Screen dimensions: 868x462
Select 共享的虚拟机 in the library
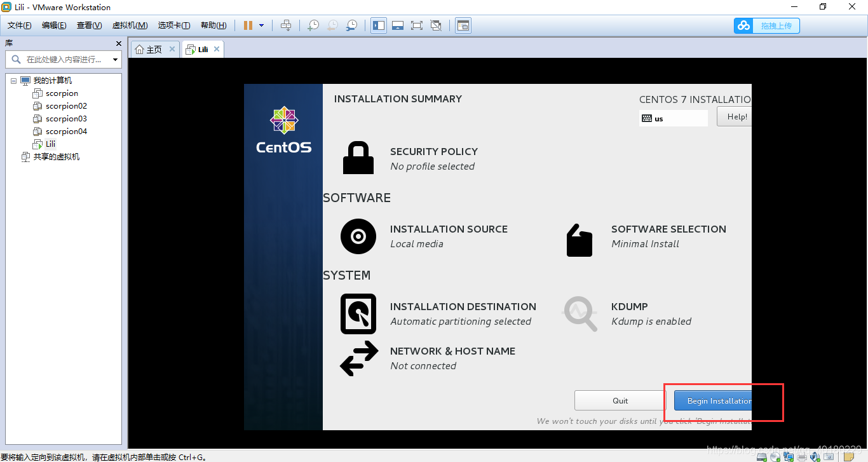click(x=57, y=157)
